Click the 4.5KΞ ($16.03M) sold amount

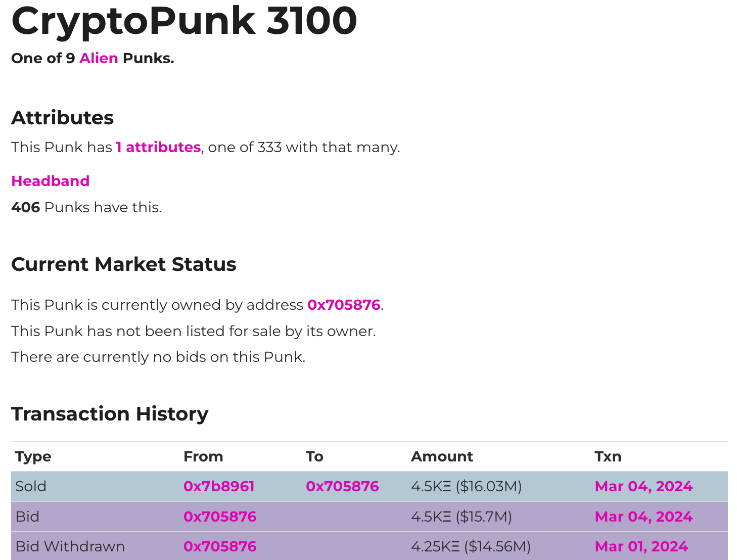point(466,486)
